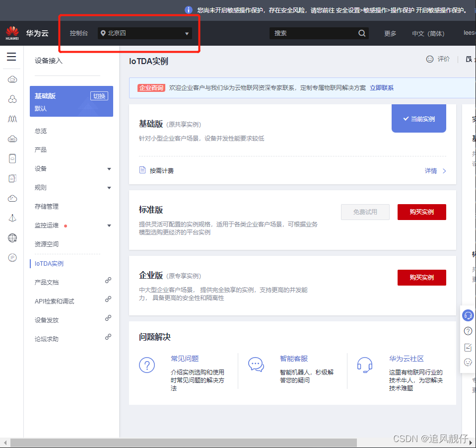Viewport: 476px width, 448px height.
Task: Open the 总览 sidebar item
Action: pos(41,131)
